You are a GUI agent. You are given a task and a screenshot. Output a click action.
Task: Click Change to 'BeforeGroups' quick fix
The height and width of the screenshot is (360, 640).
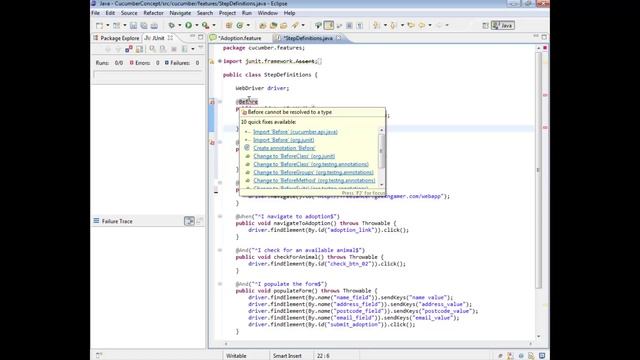point(313,172)
